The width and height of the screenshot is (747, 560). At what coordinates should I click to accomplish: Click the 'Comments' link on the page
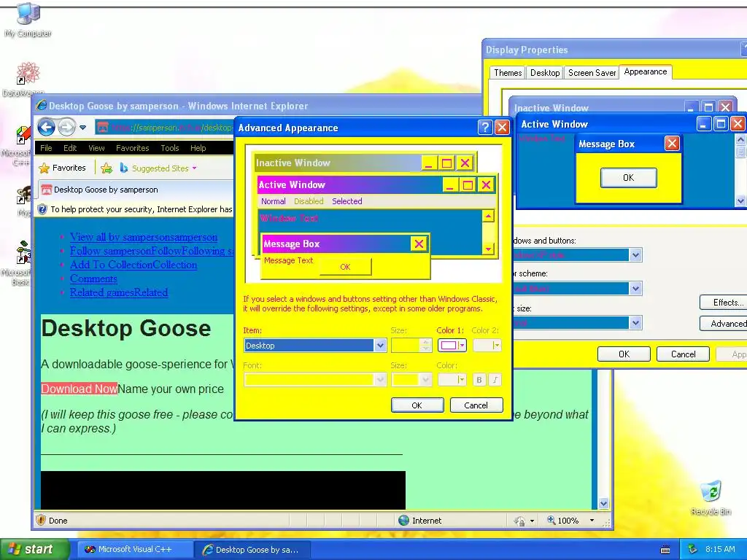pos(93,279)
